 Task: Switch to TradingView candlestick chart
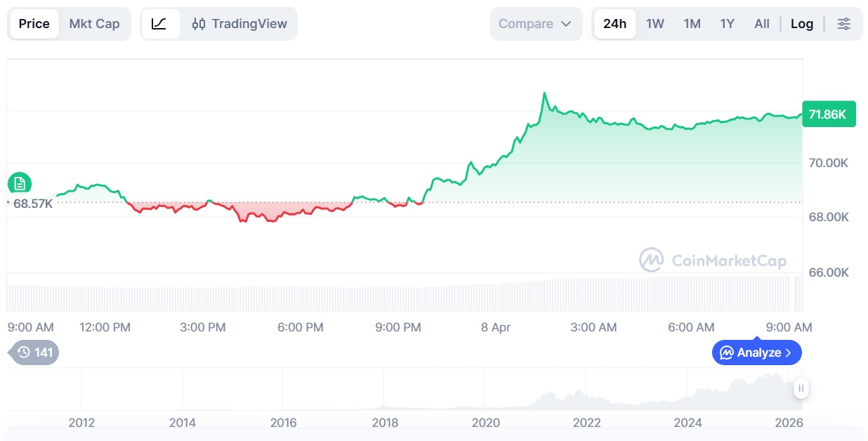[239, 24]
